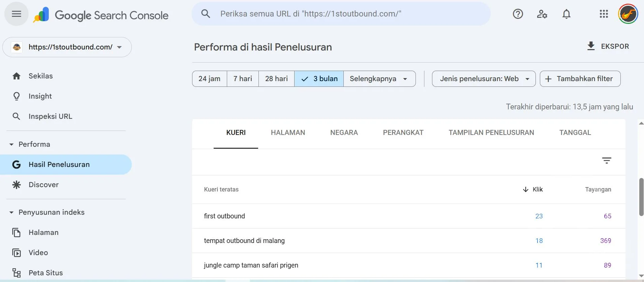The width and height of the screenshot is (644, 282).
Task: Click the Google Search Console logo
Action: click(x=101, y=15)
